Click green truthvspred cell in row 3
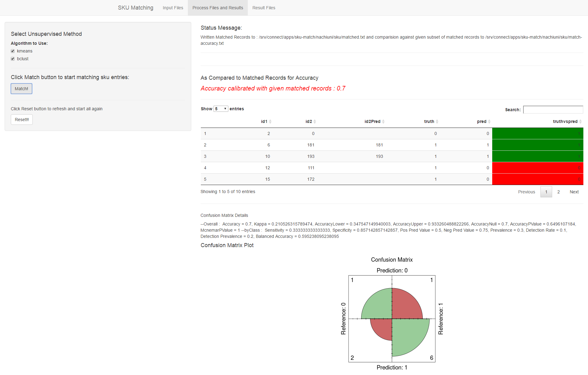This screenshot has width=588, height=375. click(538, 156)
